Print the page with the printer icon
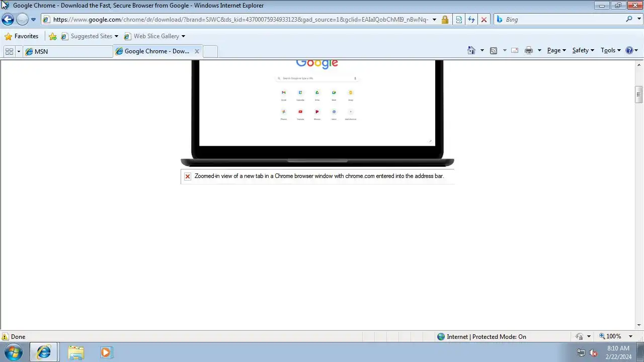Viewport: 644px width, 362px height. pos(529,50)
